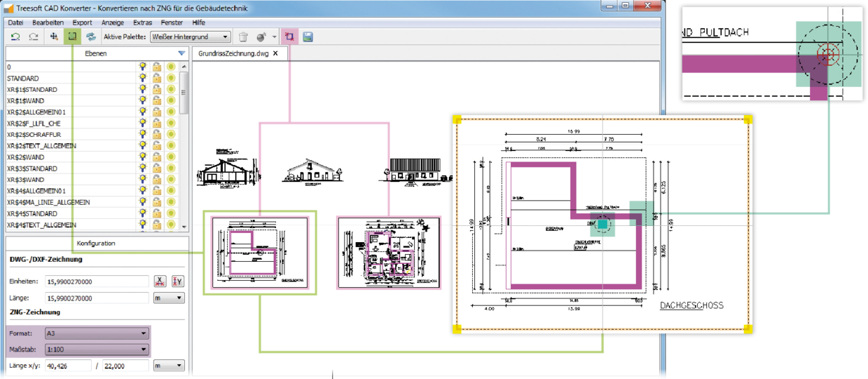The height and width of the screenshot is (379, 868).
Task: Click the trash can delete icon
Action: point(243,37)
